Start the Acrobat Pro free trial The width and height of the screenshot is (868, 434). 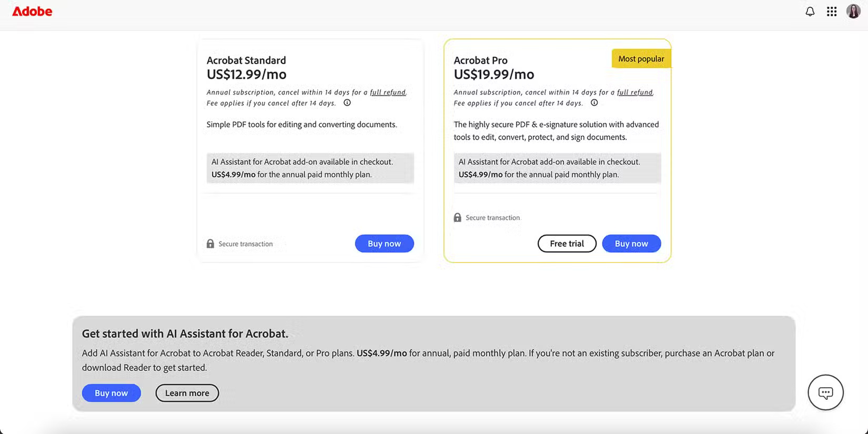[567, 243]
